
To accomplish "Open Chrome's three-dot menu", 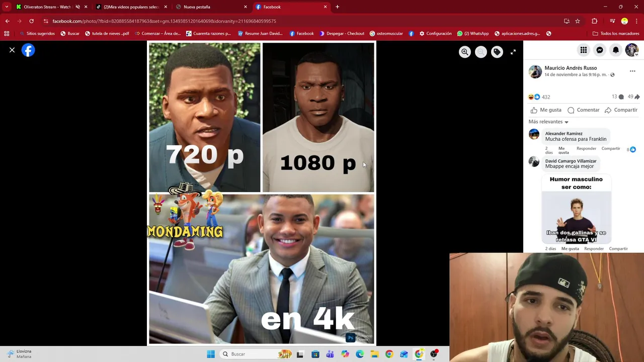I will point(637,21).
